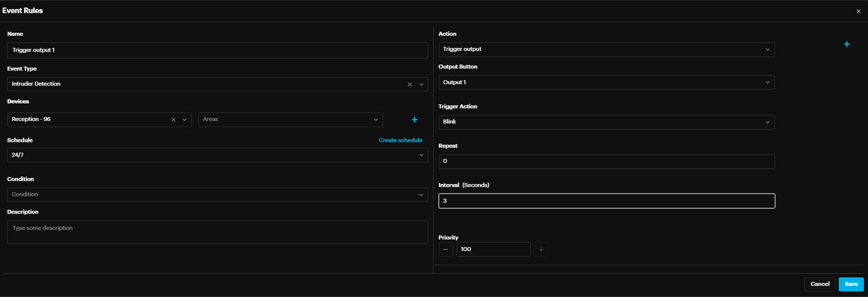The image size is (868, 297).
Task: Click the Description text area
Action: pos(217,232)
